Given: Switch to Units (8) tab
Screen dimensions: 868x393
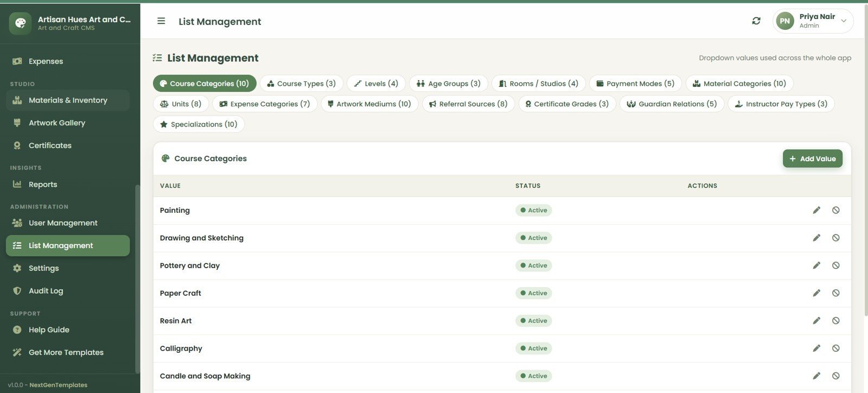Looking at the screenshot, I should [x=181, y=104].
